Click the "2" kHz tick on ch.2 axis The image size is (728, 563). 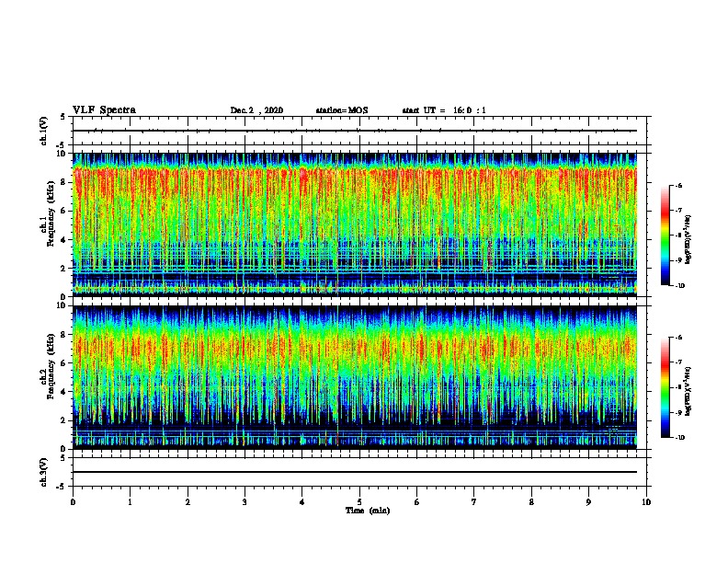point(64,420)
